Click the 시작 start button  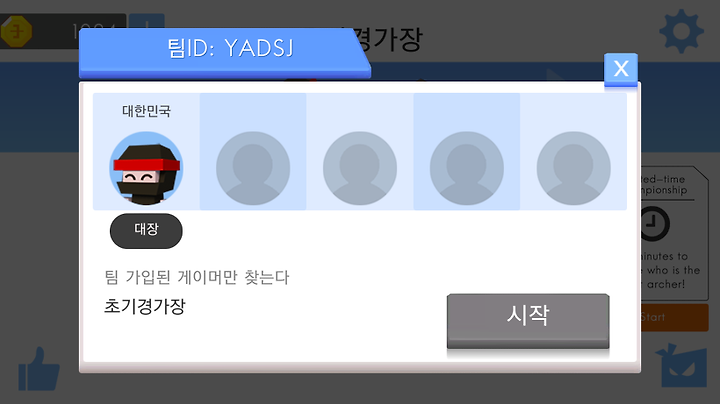528,321
